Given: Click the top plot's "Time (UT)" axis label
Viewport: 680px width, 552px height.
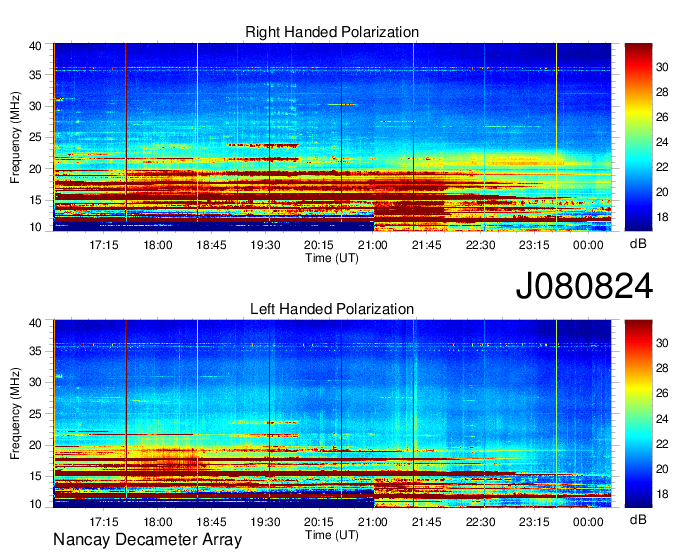Looking at the screenshot, I should [x=332, y=258].
